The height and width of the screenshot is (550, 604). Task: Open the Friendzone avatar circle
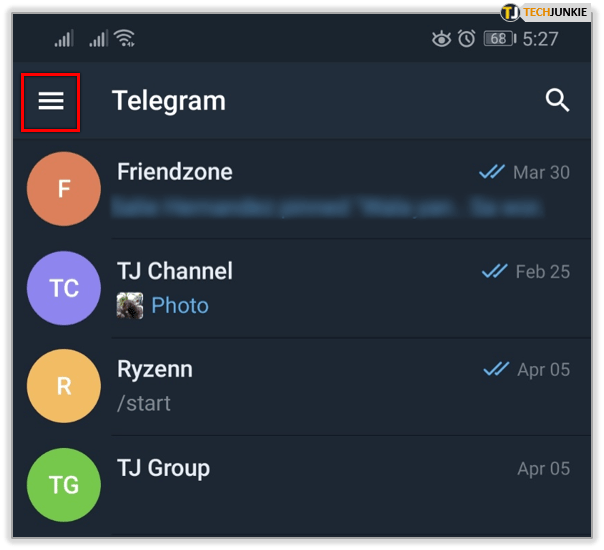[64, 189]
